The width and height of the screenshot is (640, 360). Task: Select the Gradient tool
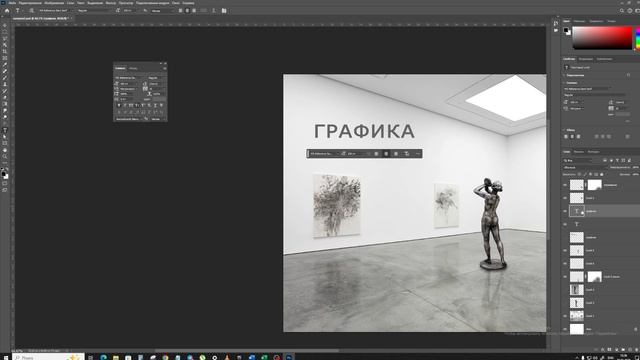coord(5,104)
